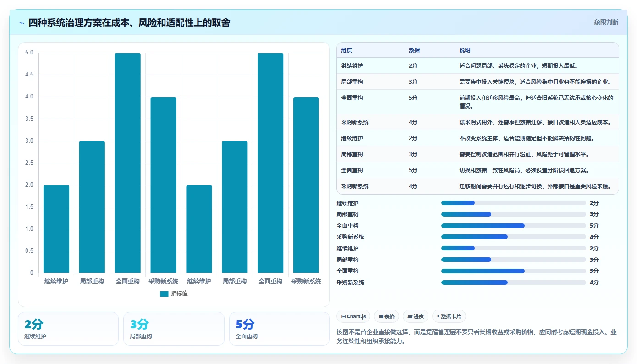Select the 表格 tag label

point(389,316)
